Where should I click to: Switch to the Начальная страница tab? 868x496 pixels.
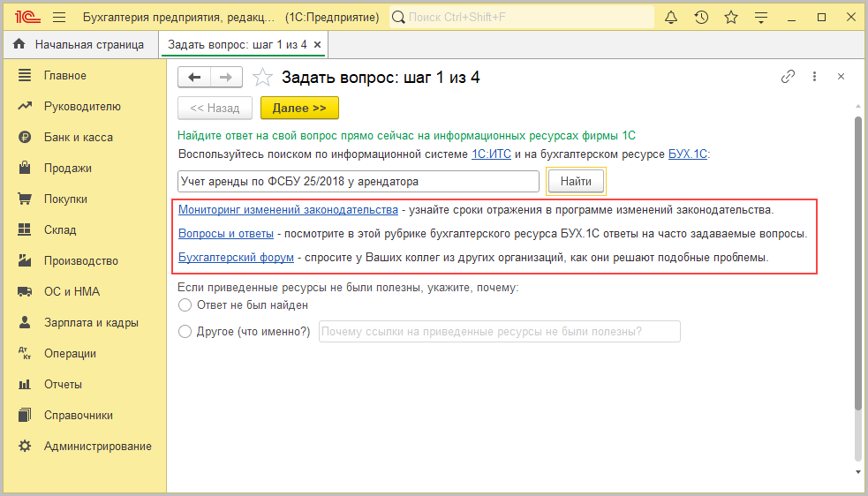coord(79,44)
